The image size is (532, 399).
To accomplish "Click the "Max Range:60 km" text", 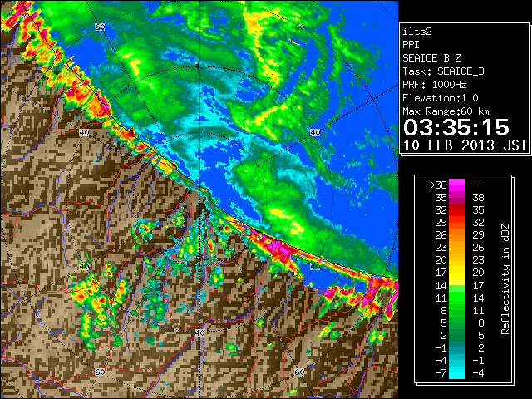I will coord(446,111).
